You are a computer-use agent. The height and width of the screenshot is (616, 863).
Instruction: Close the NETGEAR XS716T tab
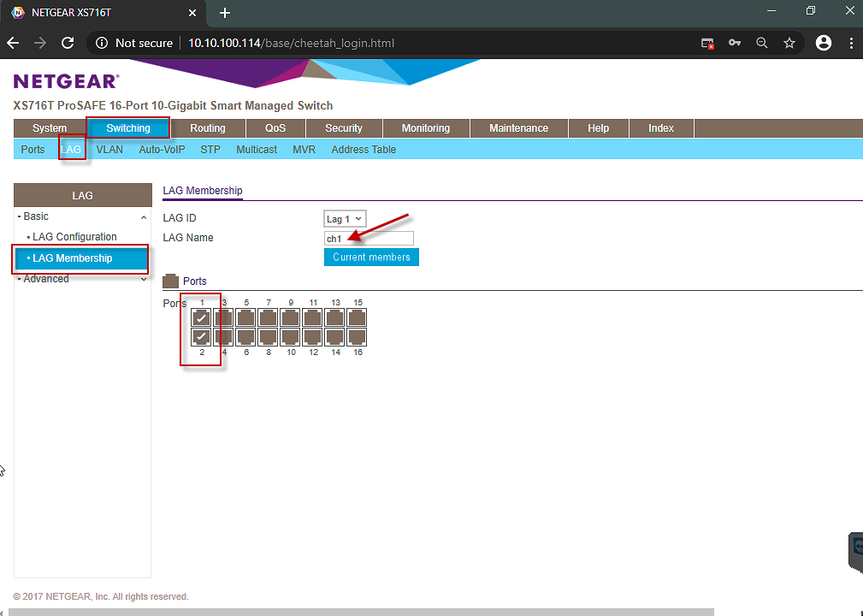[192, 13]
